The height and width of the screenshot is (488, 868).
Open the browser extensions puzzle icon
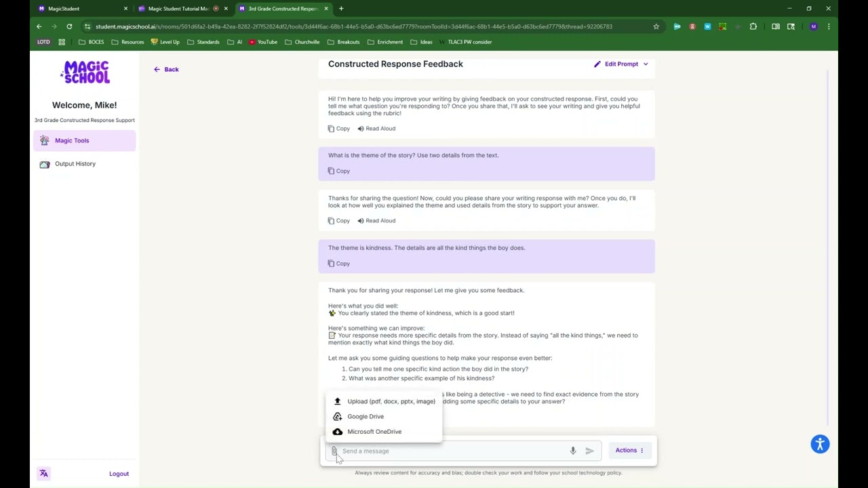(753, 26)
